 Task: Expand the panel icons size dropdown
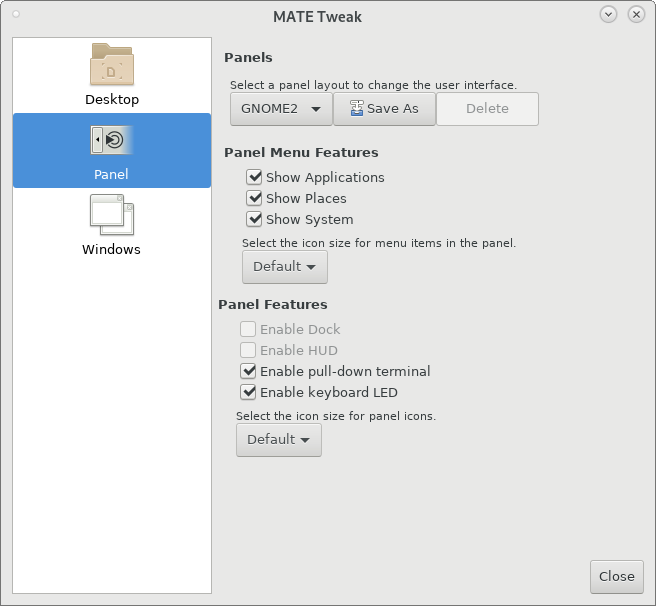click(279, 440)
